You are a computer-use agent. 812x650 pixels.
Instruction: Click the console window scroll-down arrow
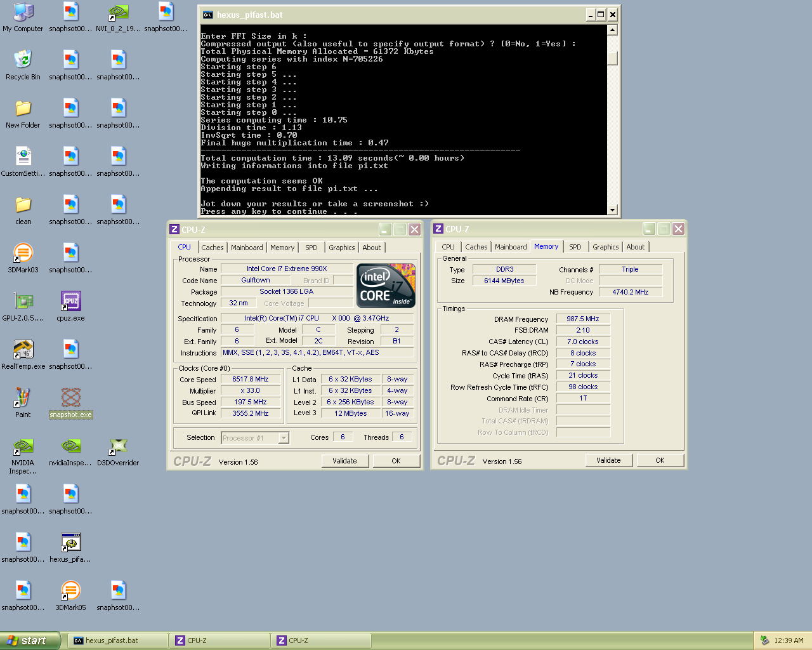(x=612, y=210)
